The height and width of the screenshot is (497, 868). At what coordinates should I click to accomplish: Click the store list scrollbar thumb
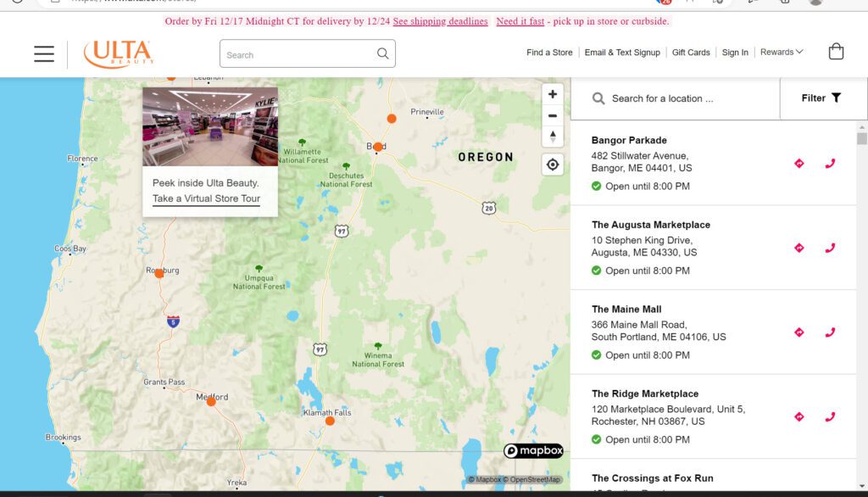pyautogui.click(x=861, y=138)
